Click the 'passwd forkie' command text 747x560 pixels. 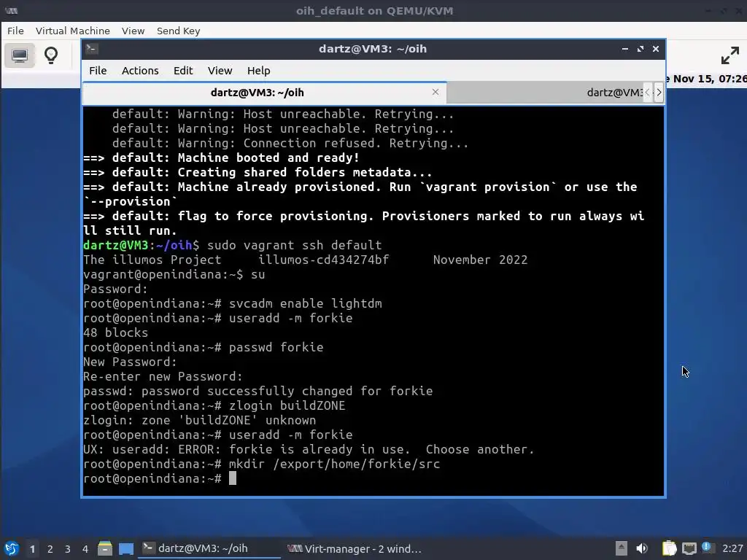pyautogui.click(x=276, y=347)
